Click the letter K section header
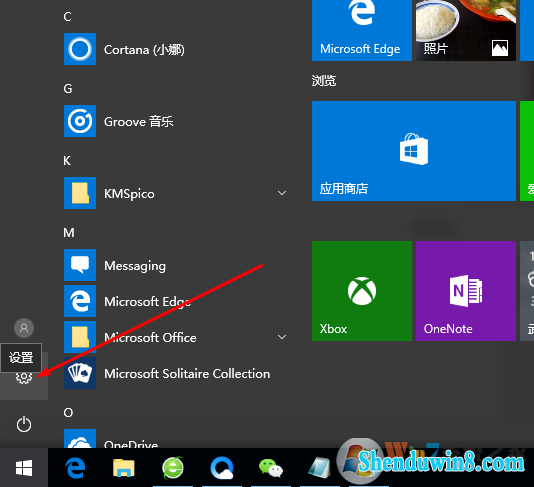Screen dimensions: 534x487 67,160
